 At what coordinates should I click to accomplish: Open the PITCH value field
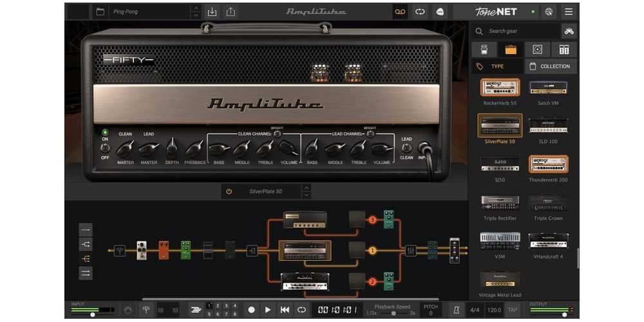tap(430, 310)
